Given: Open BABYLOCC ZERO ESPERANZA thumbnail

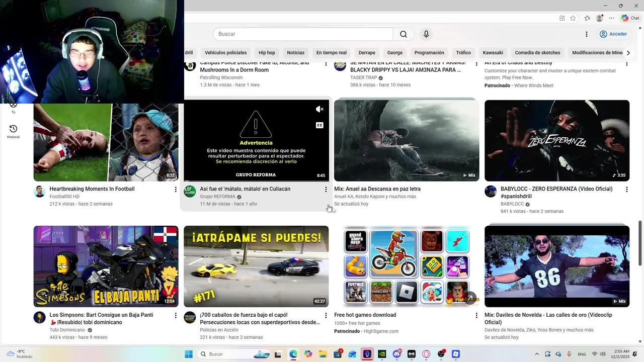Looking at the screenshot, I should [x=557, y=141].
